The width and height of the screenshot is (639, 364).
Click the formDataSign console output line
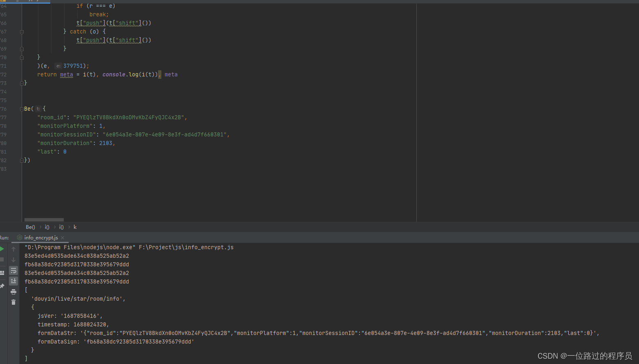(x=116, y=342)
